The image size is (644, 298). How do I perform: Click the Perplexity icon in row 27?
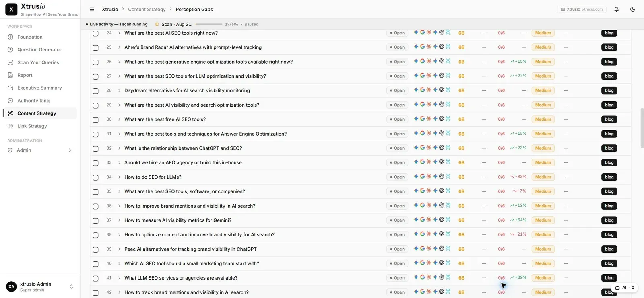(x=448, y=76)
